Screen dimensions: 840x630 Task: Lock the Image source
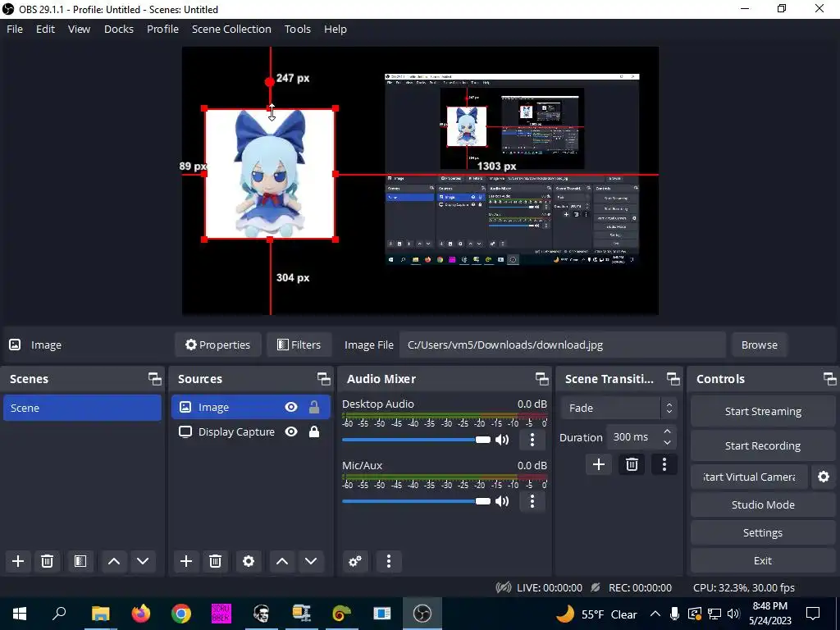pyautogui.click(x=314, y=407)
